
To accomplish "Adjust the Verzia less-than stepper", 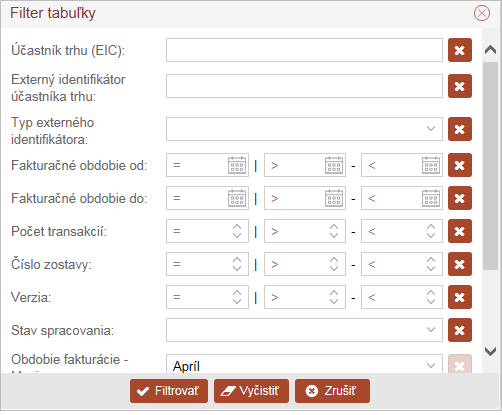I will click(431, 297).
